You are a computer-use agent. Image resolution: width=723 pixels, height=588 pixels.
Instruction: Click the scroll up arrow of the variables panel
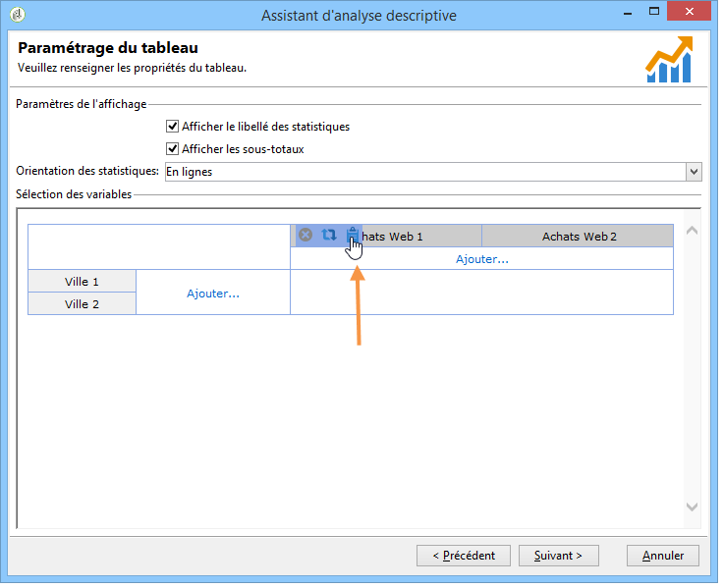coord(692,230)
